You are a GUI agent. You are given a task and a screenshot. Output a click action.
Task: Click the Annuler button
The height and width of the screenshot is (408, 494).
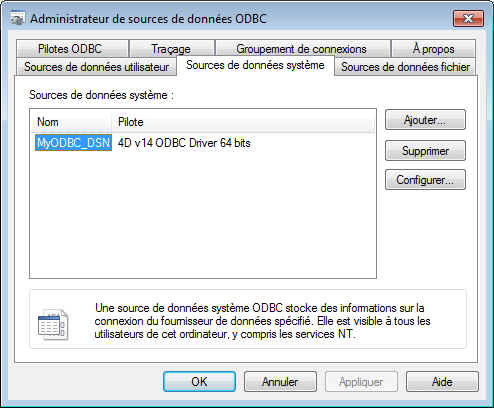(280, 381)
